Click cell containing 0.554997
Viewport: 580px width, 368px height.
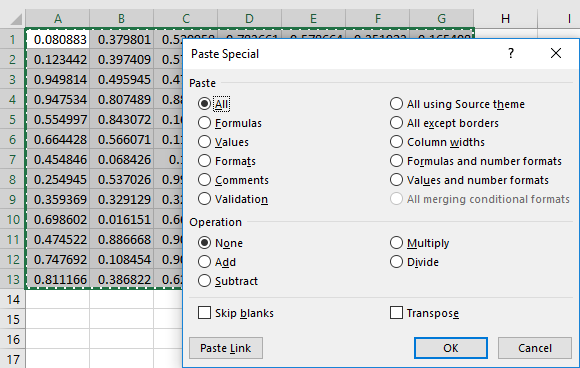pyautogui.click(x=58, y=119)
